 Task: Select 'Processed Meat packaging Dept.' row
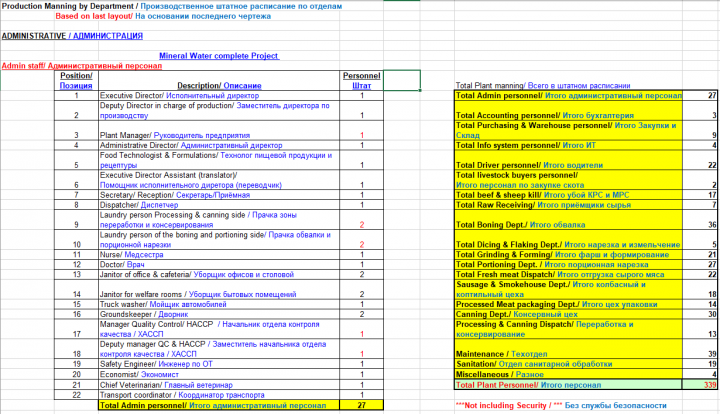coord(586,304)
